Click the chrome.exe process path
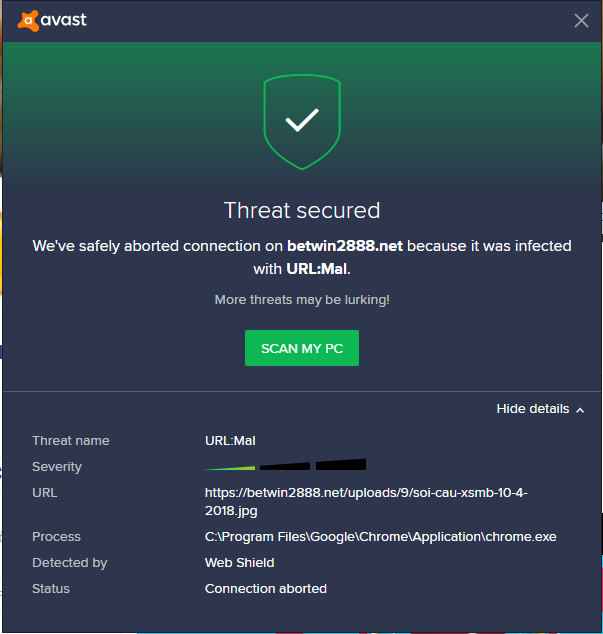This screenshot has height=634, width=603. pyautogui.click(x=380, y=537)
